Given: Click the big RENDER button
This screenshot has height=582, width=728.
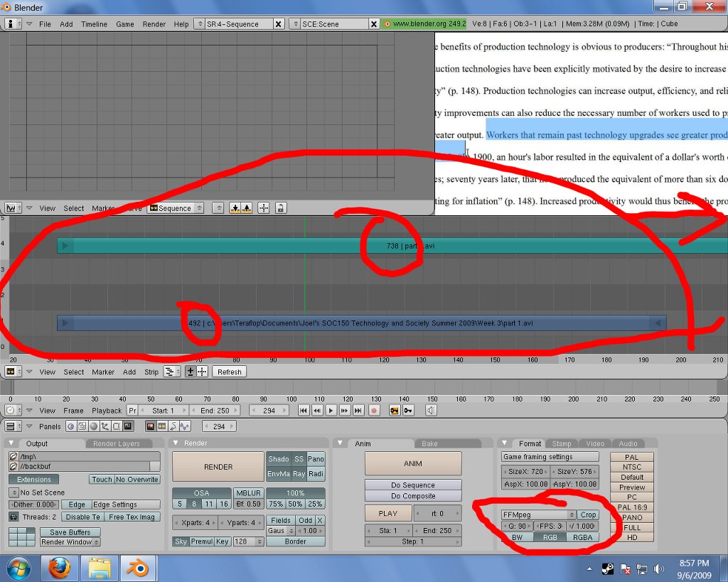Looking at the screenshot, I should pos(218,467).
